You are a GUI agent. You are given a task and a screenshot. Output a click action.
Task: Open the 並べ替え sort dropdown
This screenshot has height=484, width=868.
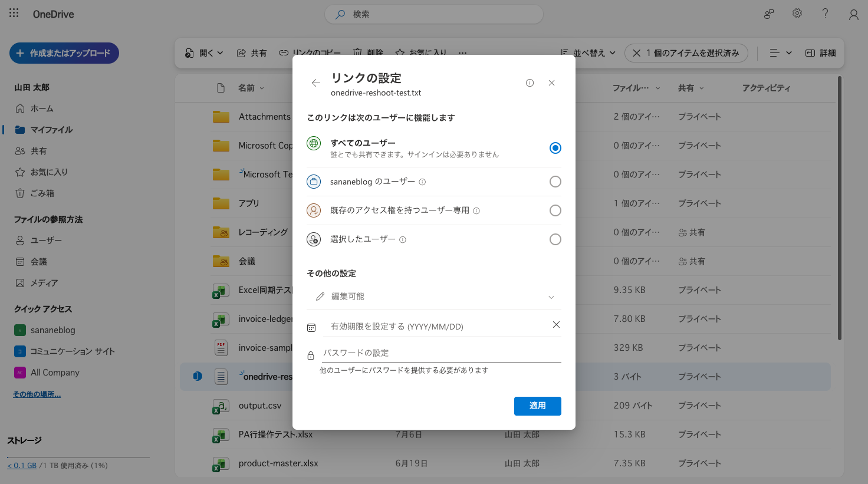click(588, 53)
